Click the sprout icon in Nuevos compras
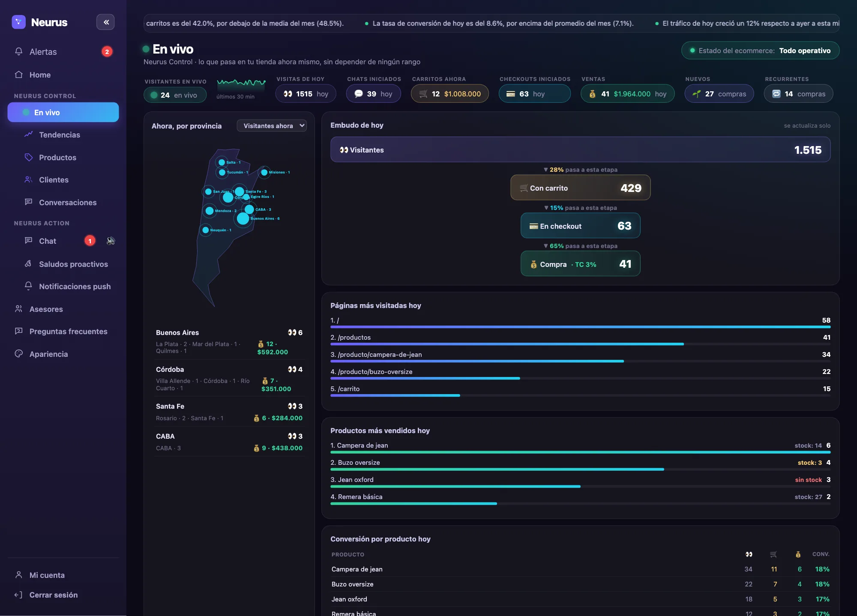 coord(697,94)
